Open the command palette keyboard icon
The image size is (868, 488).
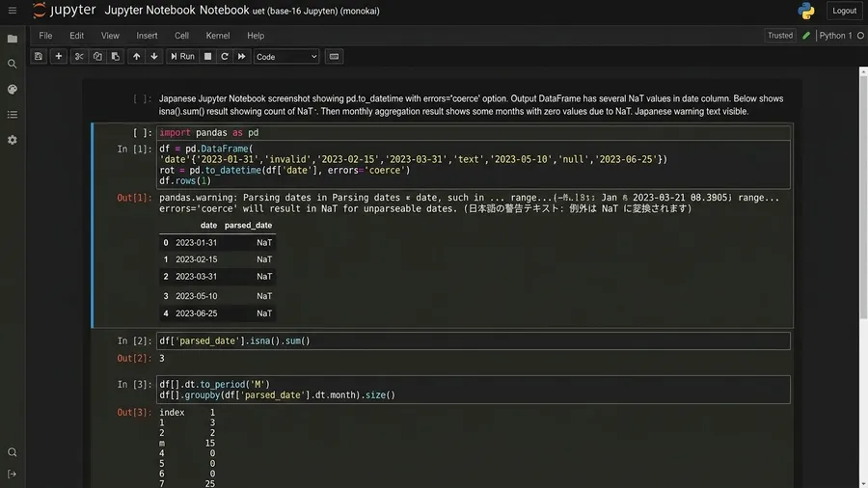pyautogui.click(x=334, y=57)
